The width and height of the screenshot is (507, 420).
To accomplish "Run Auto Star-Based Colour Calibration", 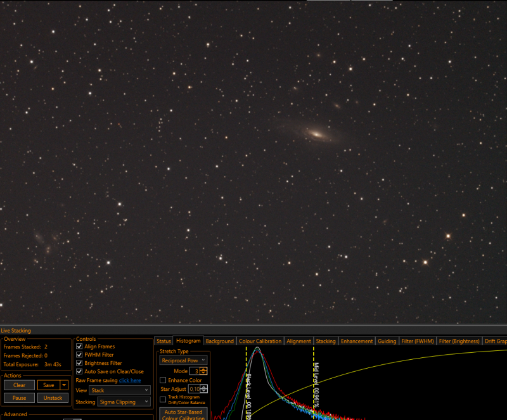I will (x=183, y=414).
